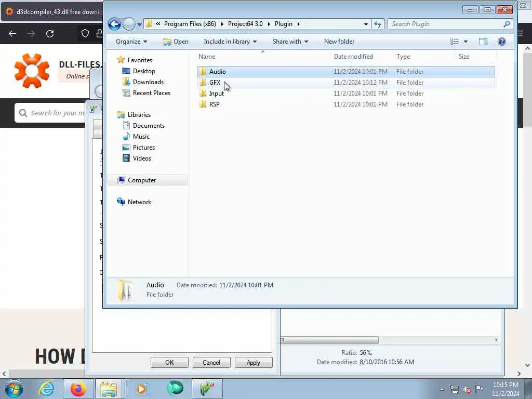Screen dimensions: 532x399
Task: Open the Share with menu
Action: [290, 42]
